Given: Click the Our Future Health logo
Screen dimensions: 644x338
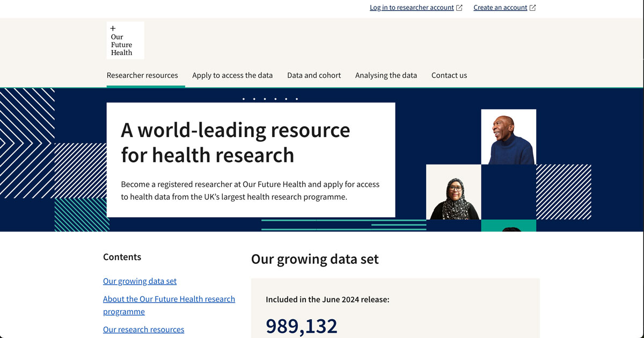Looking at the screenshot, I should pyautogui.click(x=126, y=40).
